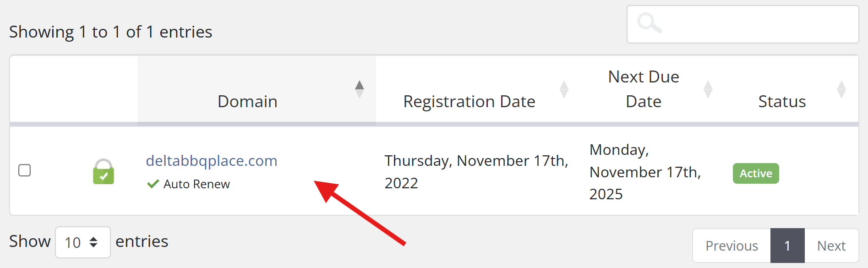Select page 1 in pagination

pos(787,245)
